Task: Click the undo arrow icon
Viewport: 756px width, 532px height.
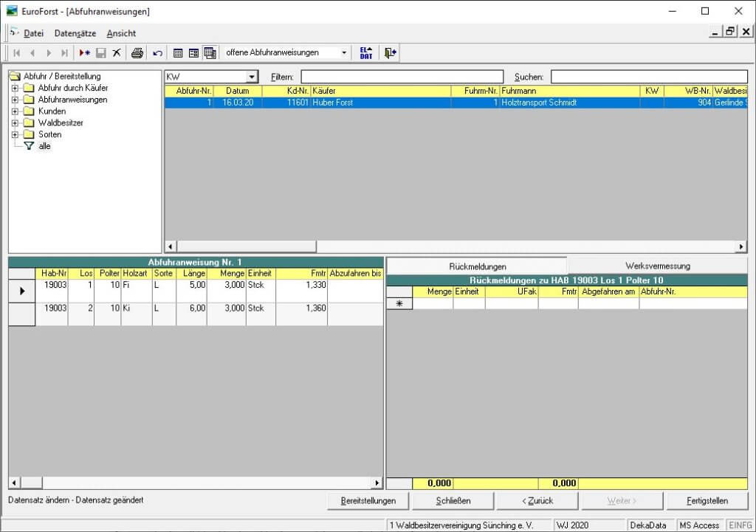Action: tap(157, 53)
